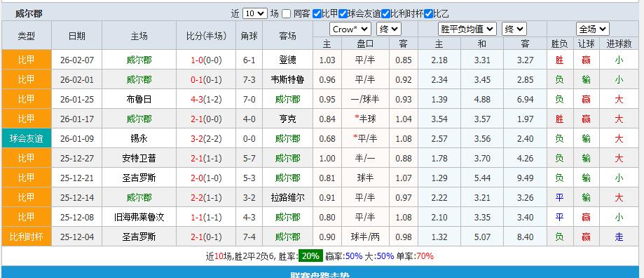
Task: Click the 单率:70% statistic
Action: click(x=415, y=256)
